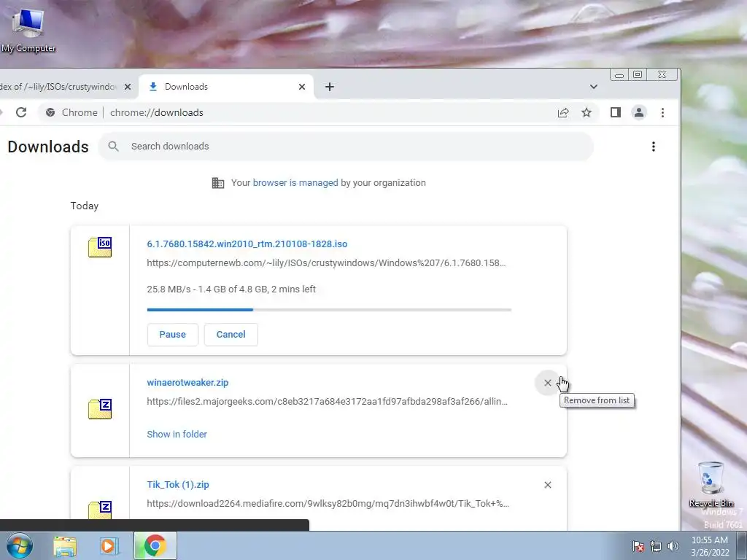Open Chrome's three-dot menu in the toolbar
This screenshot has height=560, width=747.
[662, 112]
